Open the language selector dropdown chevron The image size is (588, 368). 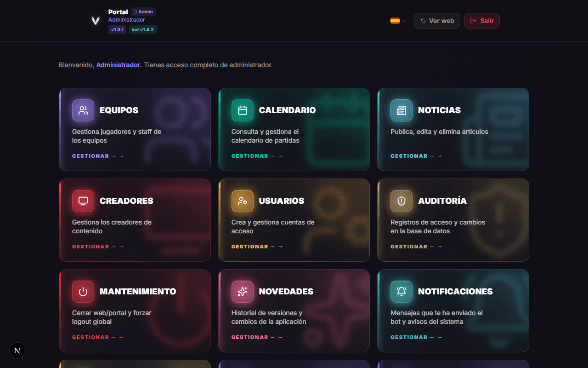point(404,21)
